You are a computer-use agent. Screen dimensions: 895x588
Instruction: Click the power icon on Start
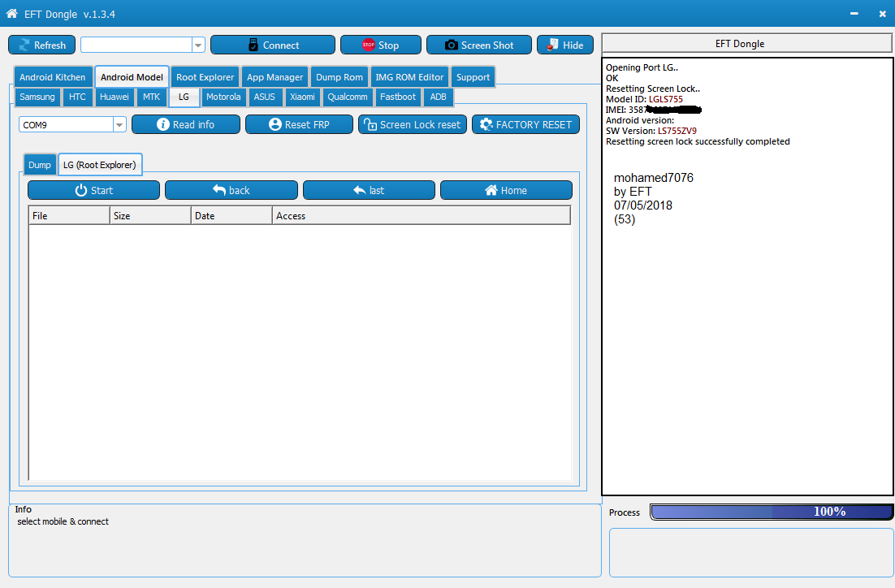(x=81, y=190)
